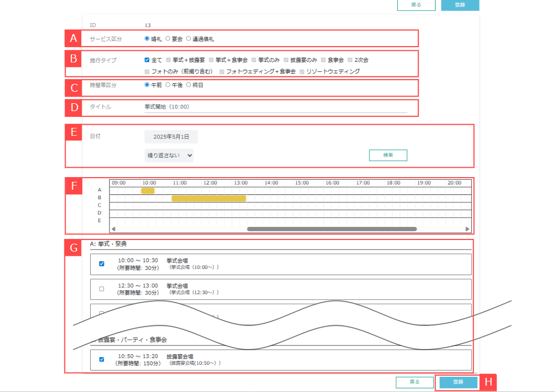Check the 12:30 ～ 13:00 挙式会場 slot
Viewport: 555px width, 392px height.
(x=102, y=289)
